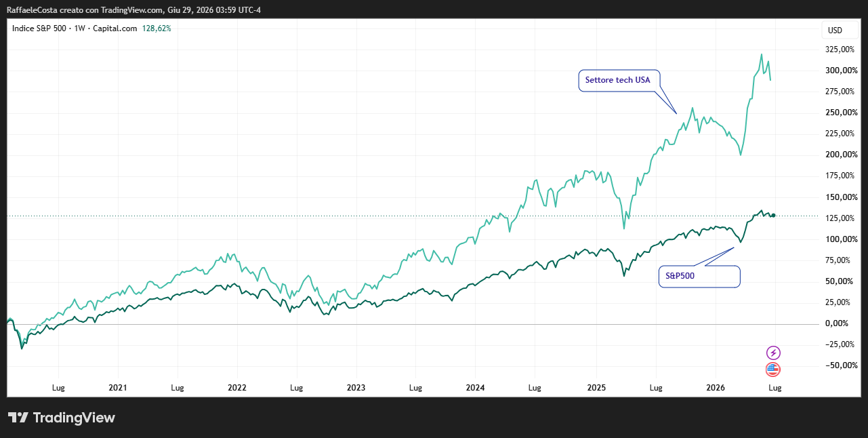Image resolution: width=868 pixels, height=438 pixels.
Task: Click the current price marker dot on S&P500 line
Action: coord(773,216)
